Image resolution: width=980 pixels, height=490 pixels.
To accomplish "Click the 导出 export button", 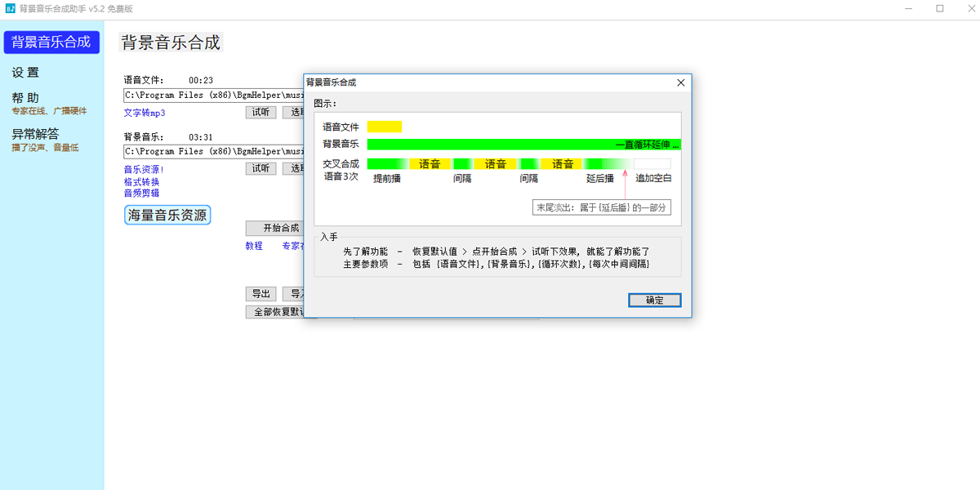I will [261, 293].
